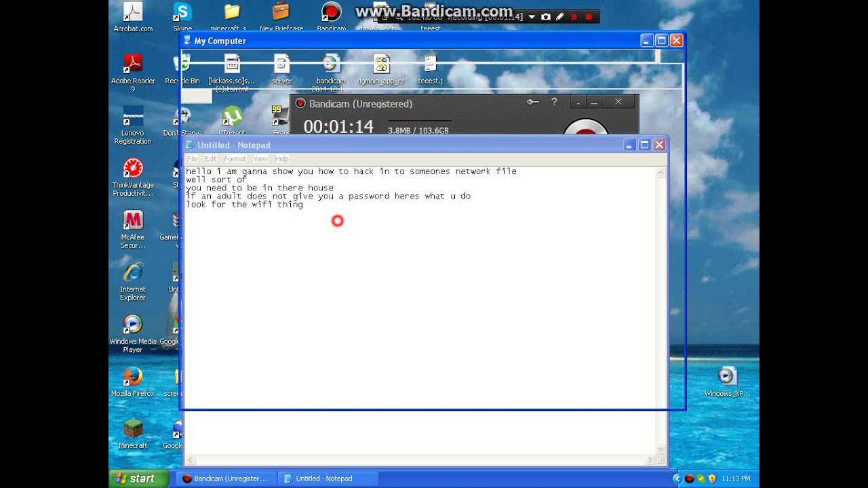Click the 11:13 PM taskbar clock
Screen dimensions: 868x488
coord(736,479)
